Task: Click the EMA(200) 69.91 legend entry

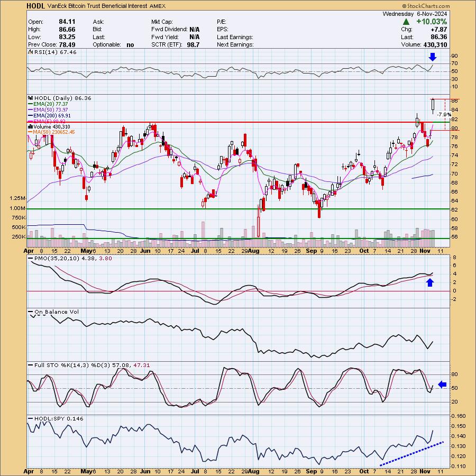Action: (x=50, y=115)
